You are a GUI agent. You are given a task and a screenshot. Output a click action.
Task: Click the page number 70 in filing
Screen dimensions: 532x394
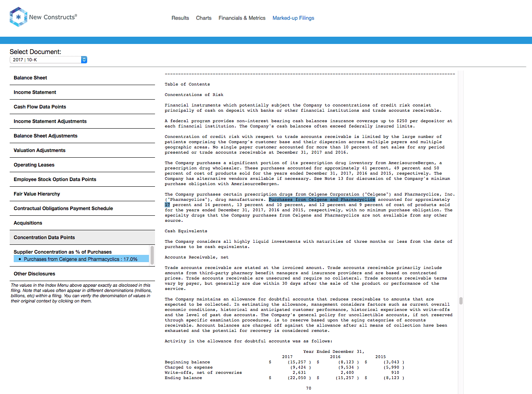click(x=308, y=388)
